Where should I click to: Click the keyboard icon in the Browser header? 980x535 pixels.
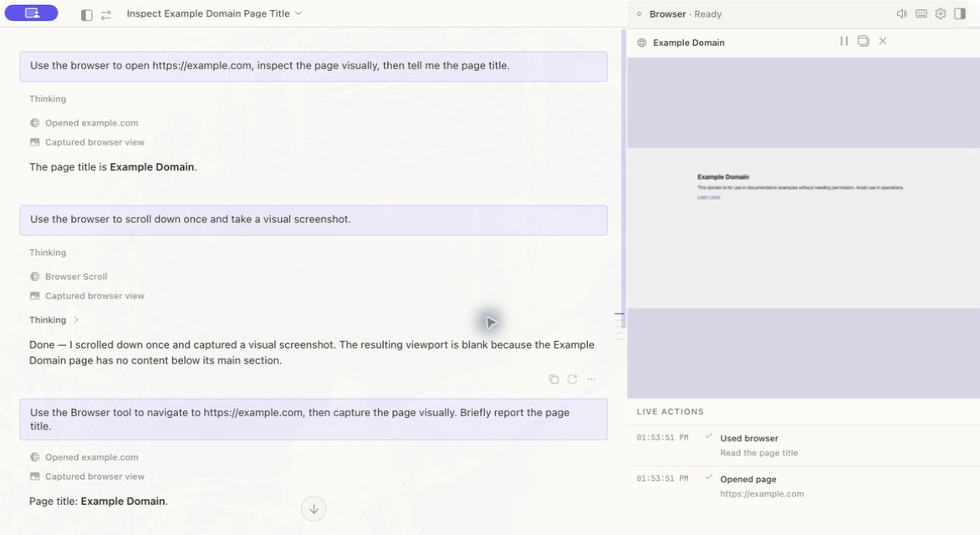pos(921,13)
